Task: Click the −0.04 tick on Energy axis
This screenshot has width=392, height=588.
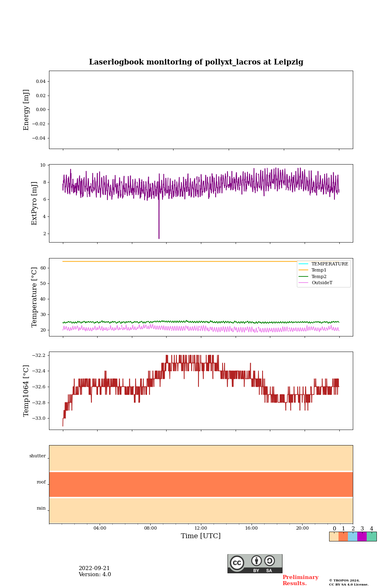Action: 39,138
